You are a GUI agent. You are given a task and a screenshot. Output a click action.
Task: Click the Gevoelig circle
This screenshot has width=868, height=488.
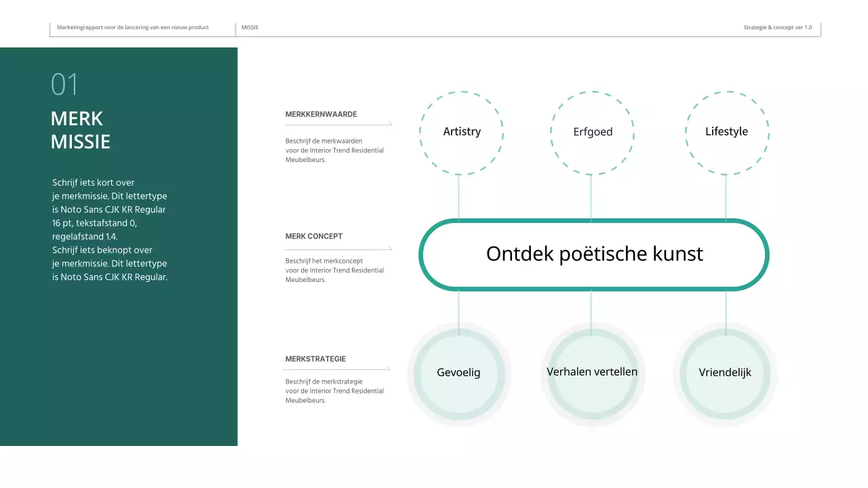point(459,373)
